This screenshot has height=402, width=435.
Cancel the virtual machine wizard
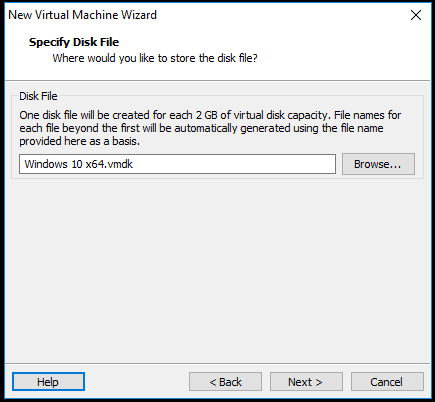(387, 382)
